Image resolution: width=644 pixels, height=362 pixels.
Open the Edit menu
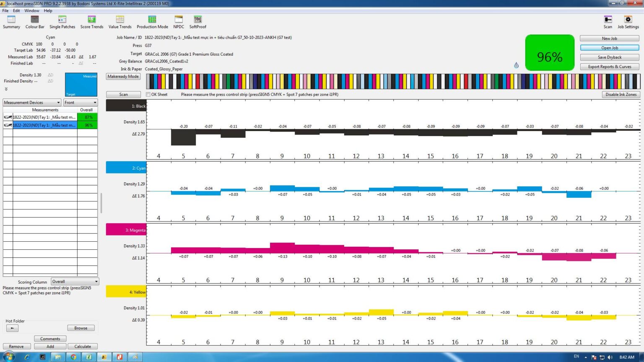click(x=16, y=10)
